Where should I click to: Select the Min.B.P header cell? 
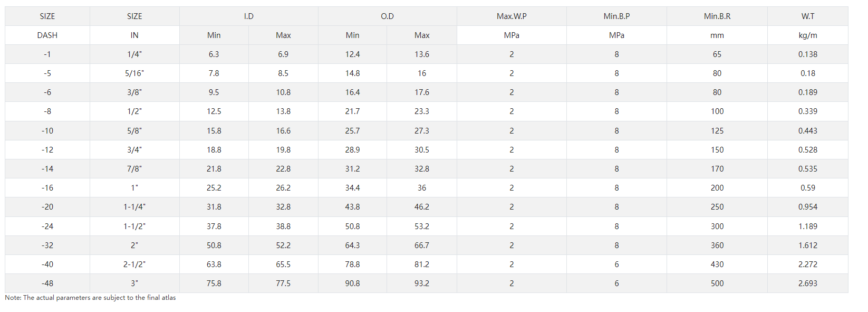tap(616, 16)
